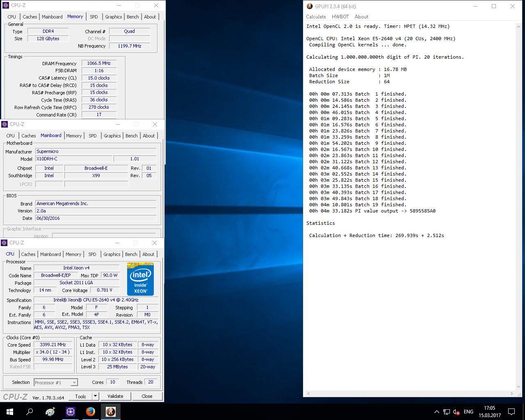Expand the Tools dropdown arrow
The height and width of the screenshot is (420, 525).
click(95, 396)
